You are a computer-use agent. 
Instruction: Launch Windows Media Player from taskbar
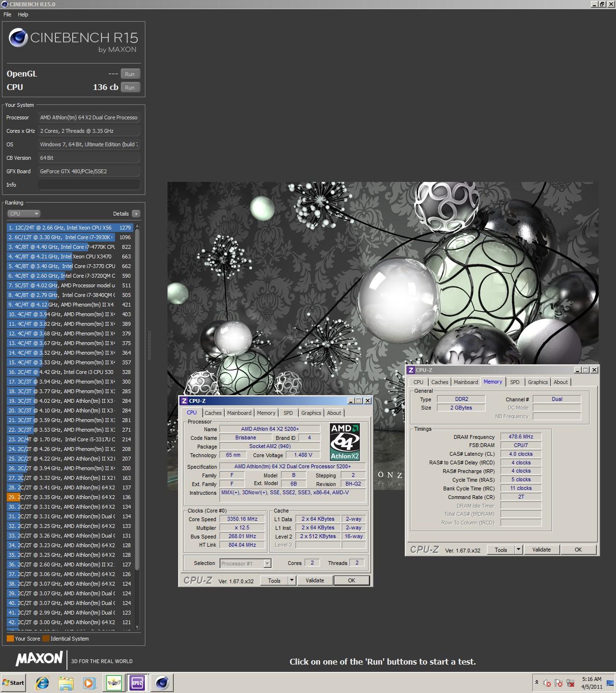89,682
